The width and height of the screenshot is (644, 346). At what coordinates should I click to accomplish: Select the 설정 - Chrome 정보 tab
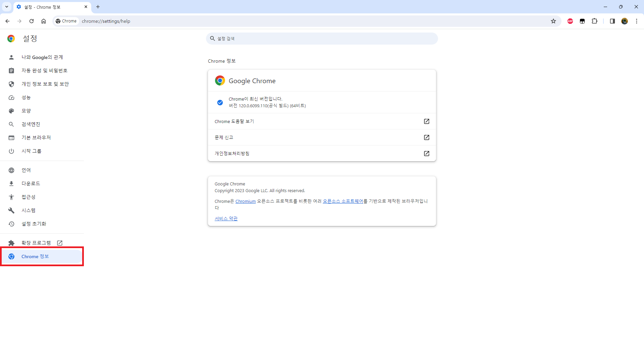[x=52, y=7]
